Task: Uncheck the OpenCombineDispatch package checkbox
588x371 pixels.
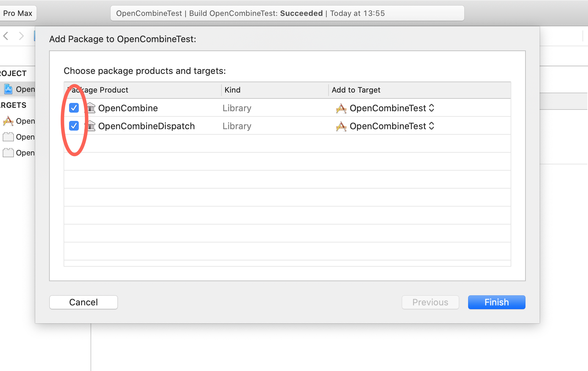Action: (74, 126)
